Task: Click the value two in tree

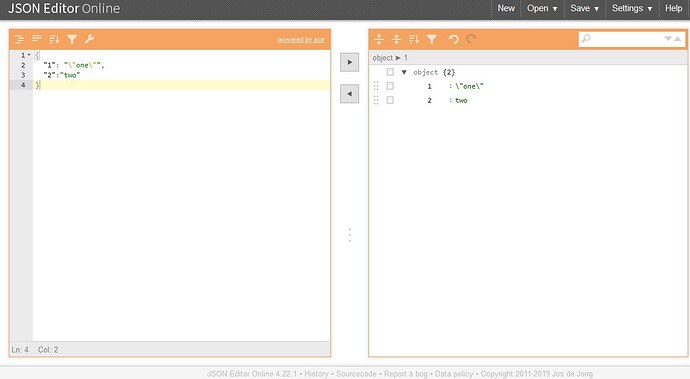Action: [x=461, y=100]
